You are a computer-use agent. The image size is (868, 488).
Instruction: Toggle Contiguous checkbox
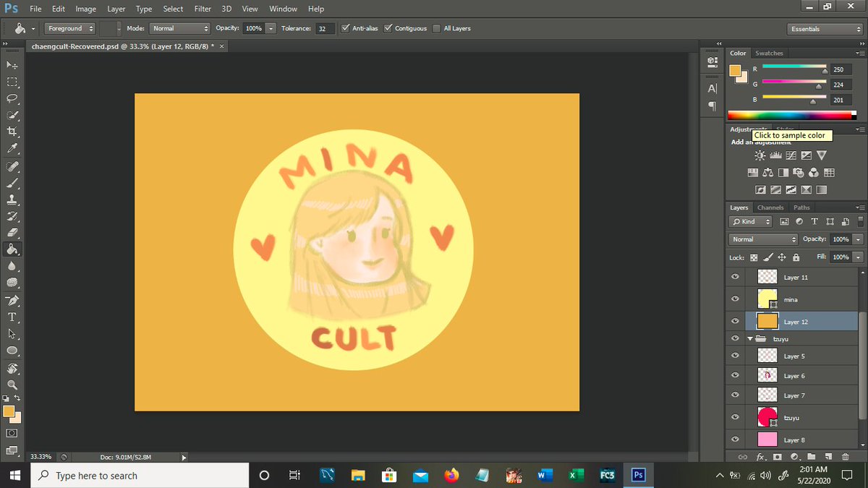point(388,28)
